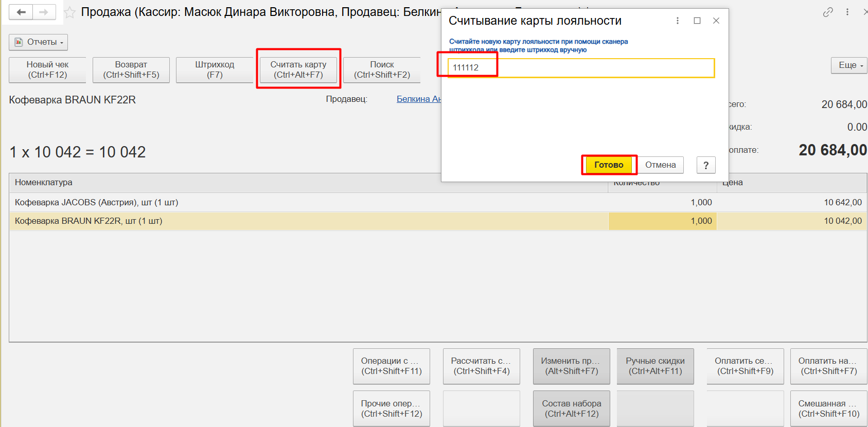This screenshot has width=868, height=427.
Task: Open the dialog's three-dot options menu
Action: 678,21
